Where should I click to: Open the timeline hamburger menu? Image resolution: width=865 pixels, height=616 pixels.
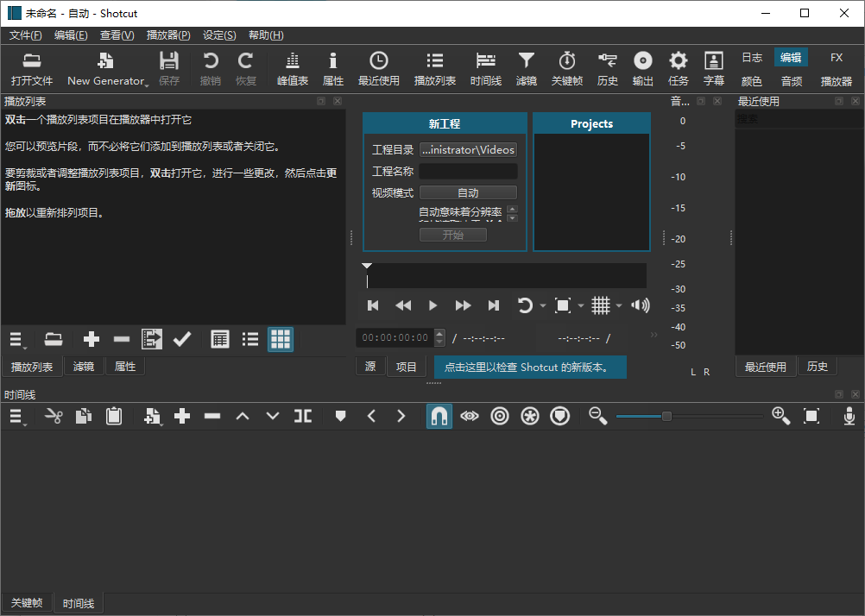[16, 417]
